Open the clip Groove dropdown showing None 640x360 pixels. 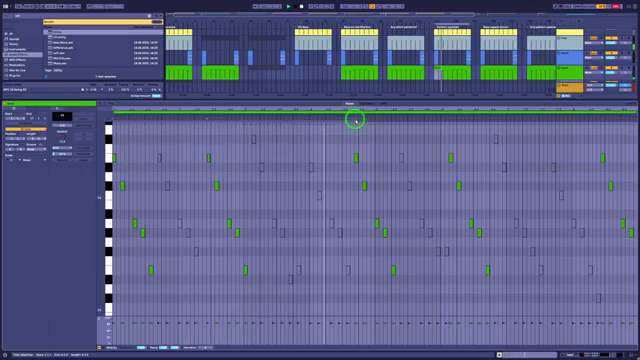point(36,149)
